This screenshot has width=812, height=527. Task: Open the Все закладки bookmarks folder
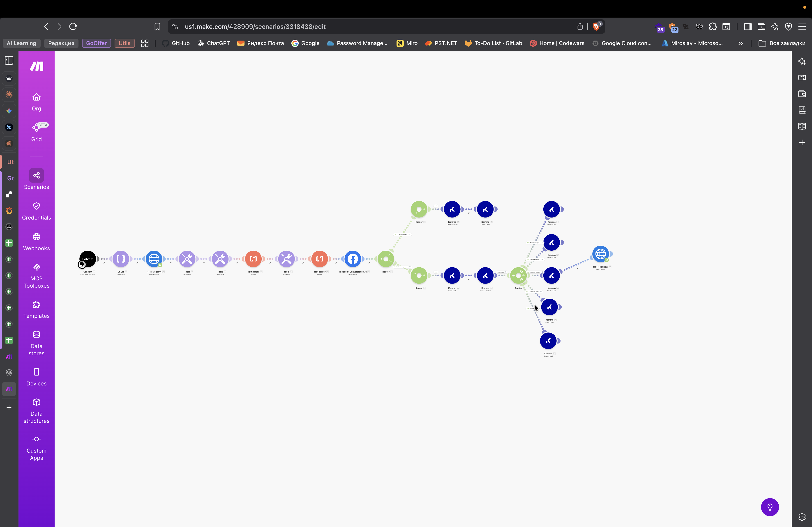tap(782, 43)
